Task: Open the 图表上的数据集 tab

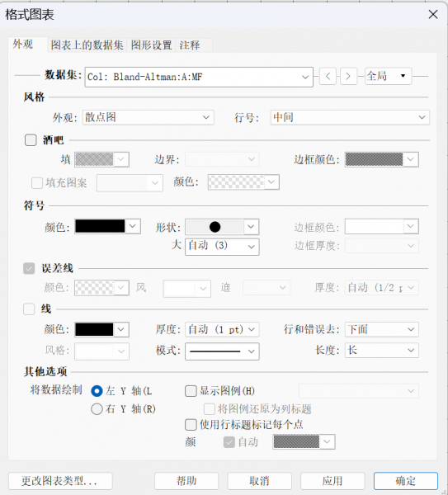Action: click(87, 45)
